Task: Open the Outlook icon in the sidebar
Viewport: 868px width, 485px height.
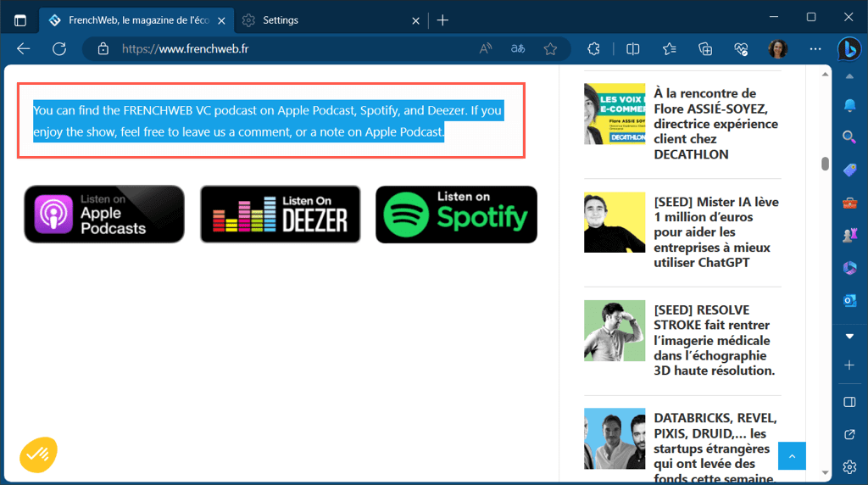Action: 849,300
